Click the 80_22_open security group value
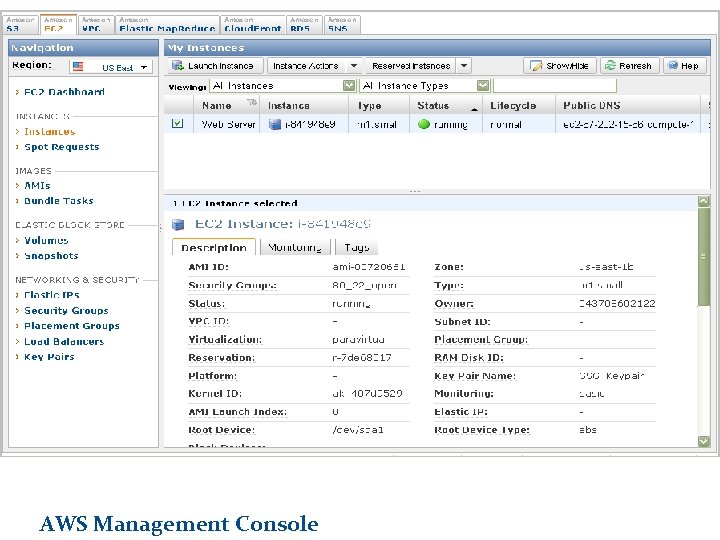This screenshot has height=540, width=720. click(x=364, y=285)
